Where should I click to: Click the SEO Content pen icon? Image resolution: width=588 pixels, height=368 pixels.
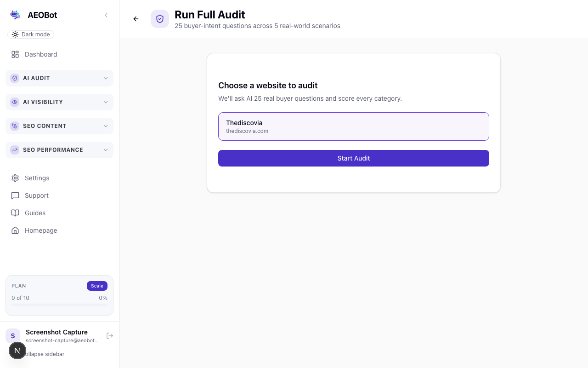pyautogui.click(x=15, y=126)
